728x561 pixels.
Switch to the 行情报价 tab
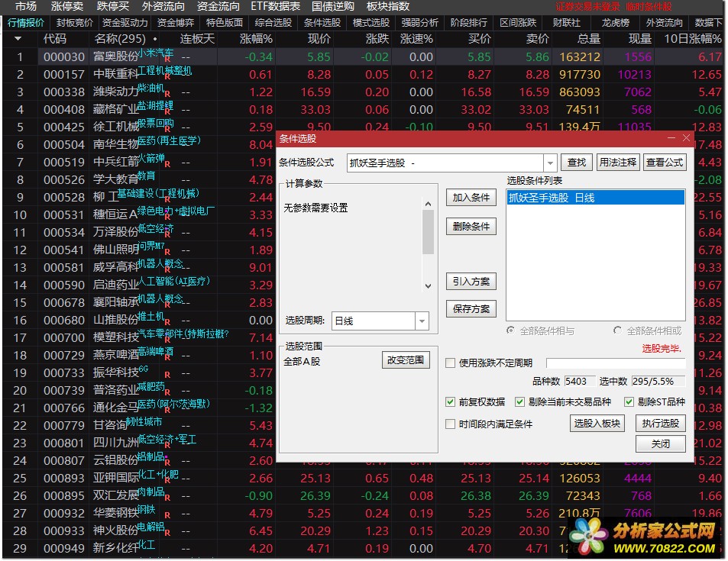26,23
